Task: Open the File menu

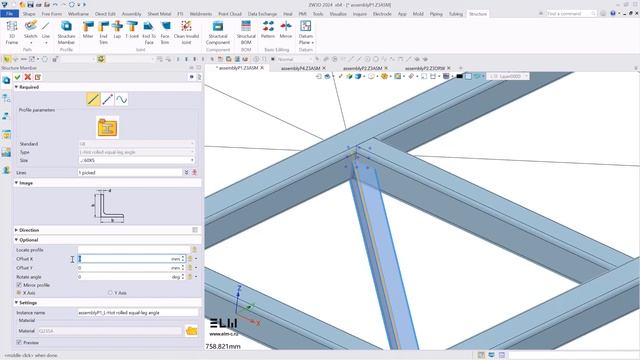Action: coord(9,14)
